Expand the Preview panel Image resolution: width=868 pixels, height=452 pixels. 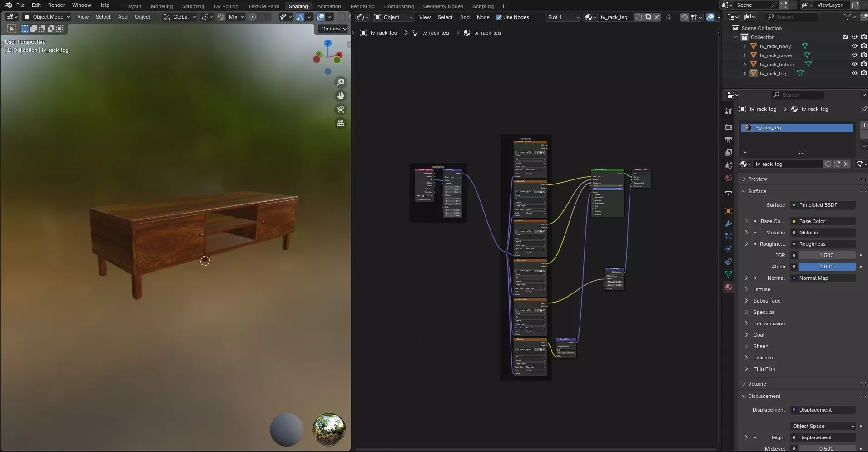[x=757, y=179]
